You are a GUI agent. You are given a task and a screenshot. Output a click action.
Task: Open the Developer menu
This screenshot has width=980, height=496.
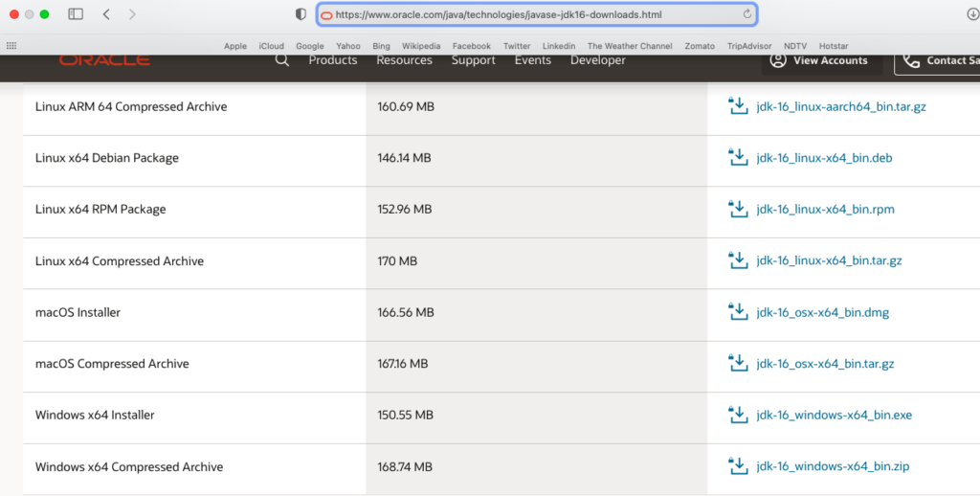[597, 60]
